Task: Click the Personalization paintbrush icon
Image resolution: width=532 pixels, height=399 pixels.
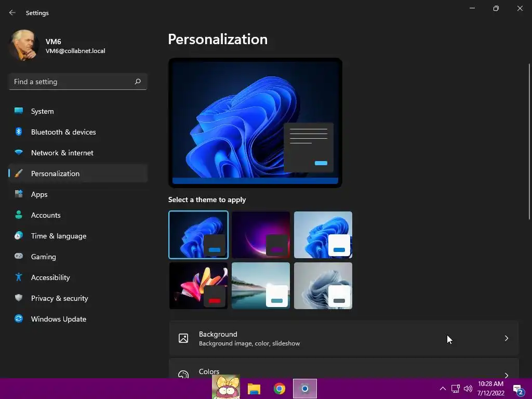Action: (19, 174)
